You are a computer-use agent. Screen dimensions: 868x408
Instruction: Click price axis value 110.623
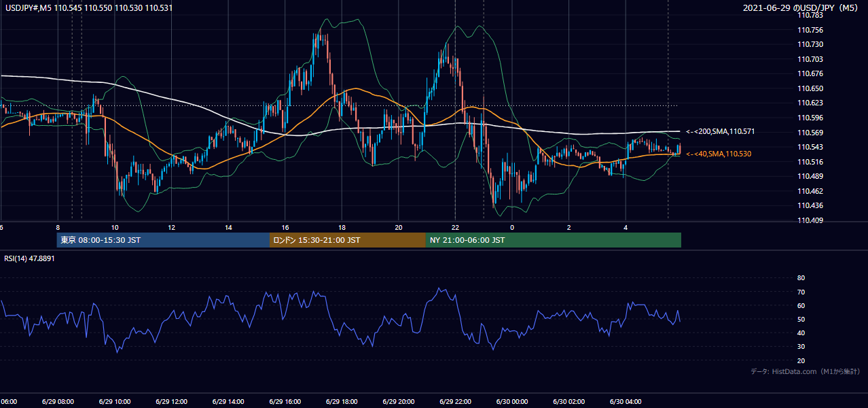coord(812,103)
